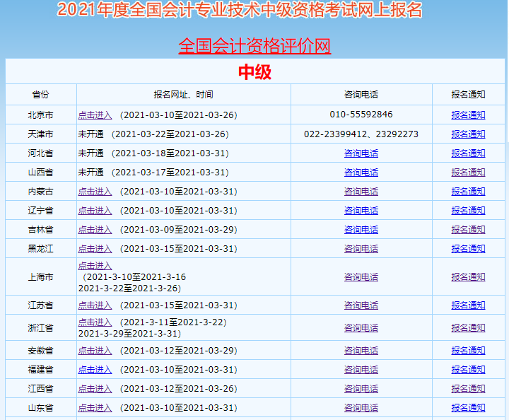509x420 pixels.
Task: Open 报名通知 for 山东省
Action: (x=468, y=408)
